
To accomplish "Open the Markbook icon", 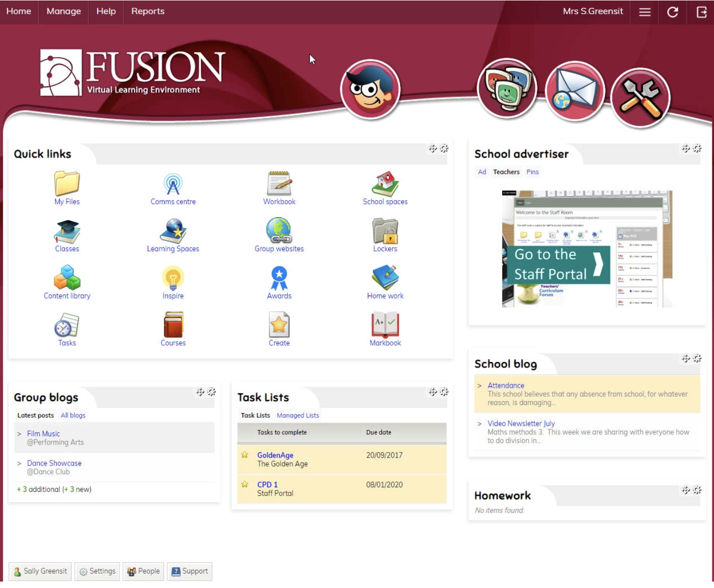I will pyautogui.click(x=385, y=325).
